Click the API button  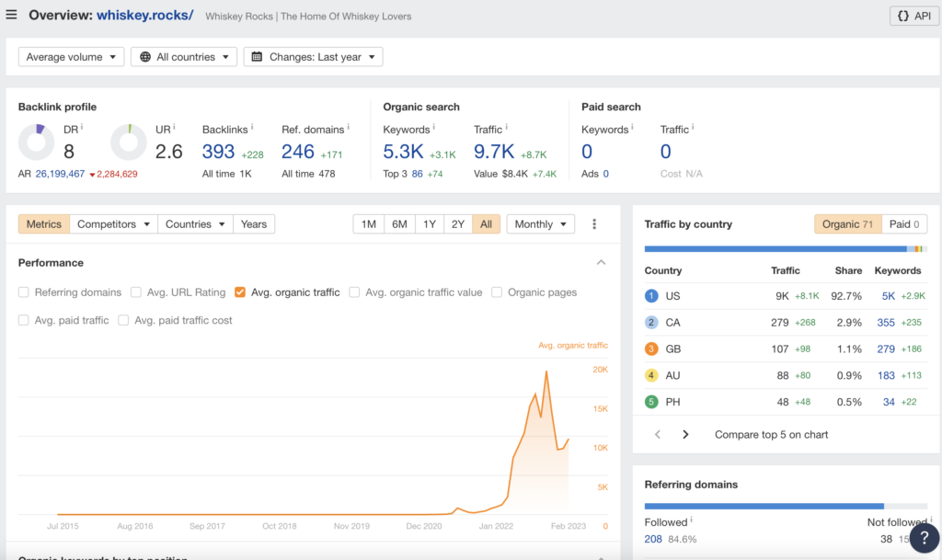click(x=913, y=17)
